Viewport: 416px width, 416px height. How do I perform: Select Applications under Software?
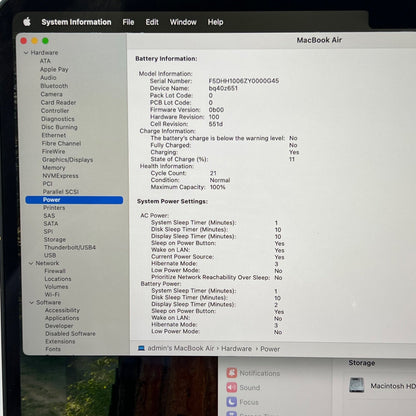[x=62, y=318]
